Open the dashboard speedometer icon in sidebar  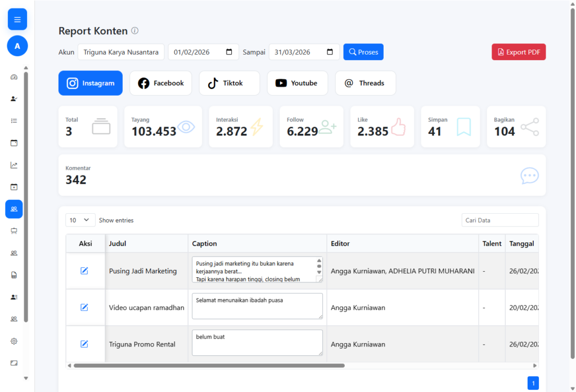[x=14, y=77]
